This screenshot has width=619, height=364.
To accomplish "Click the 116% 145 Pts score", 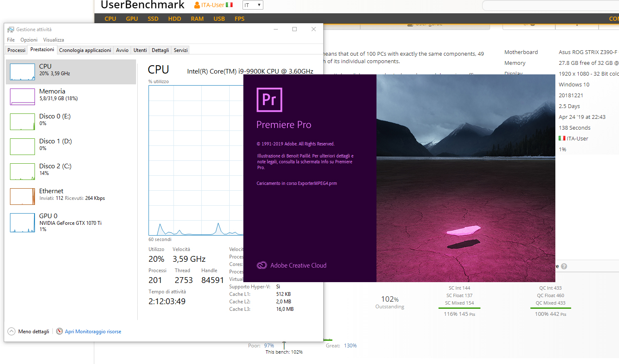I will click(459, 314).
